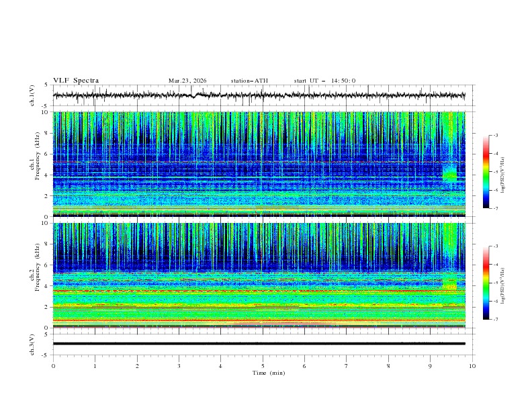
Task: Click the "ch.3(V)" axis label
Action: tap(32, 345)
